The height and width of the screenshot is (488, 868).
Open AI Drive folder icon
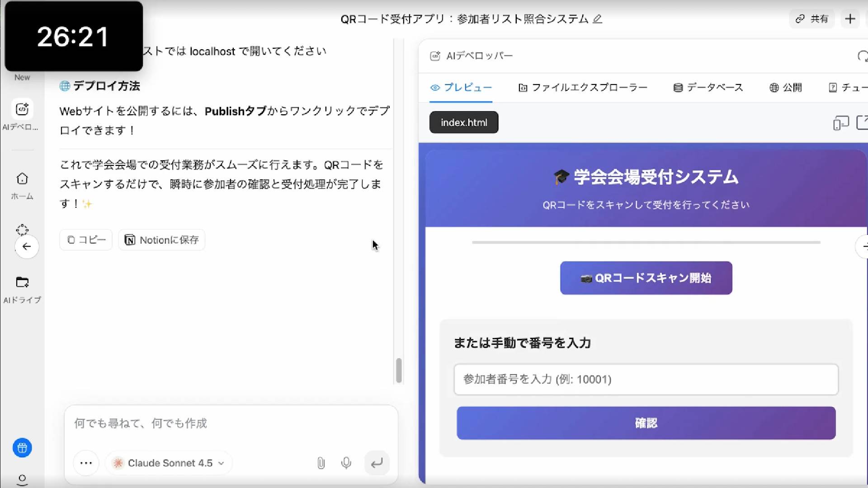[22, 282]
